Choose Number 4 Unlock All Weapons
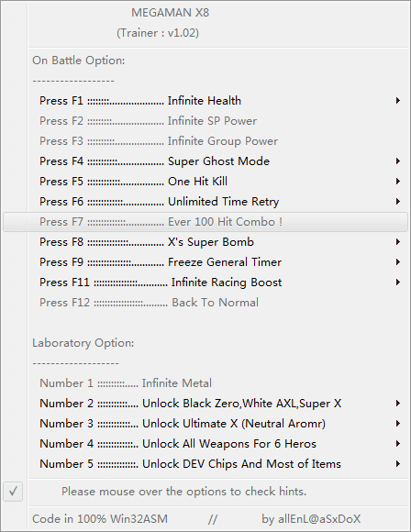 pos(205,444)
